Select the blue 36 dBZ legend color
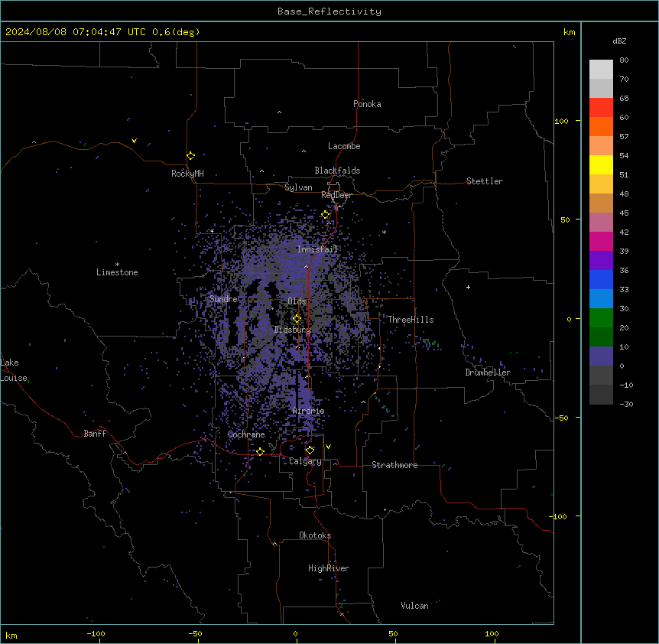This screenshot has height=644, width=659. (x=601, y=279)
